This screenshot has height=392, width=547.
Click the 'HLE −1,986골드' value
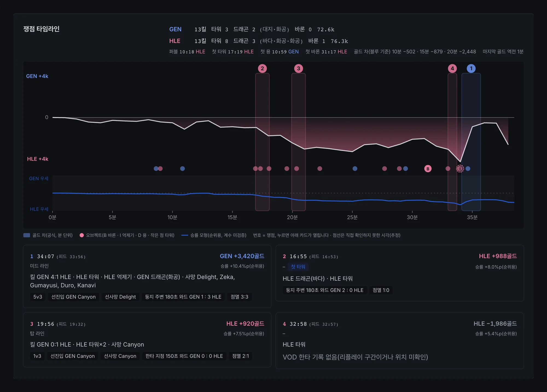click(495, 324)
